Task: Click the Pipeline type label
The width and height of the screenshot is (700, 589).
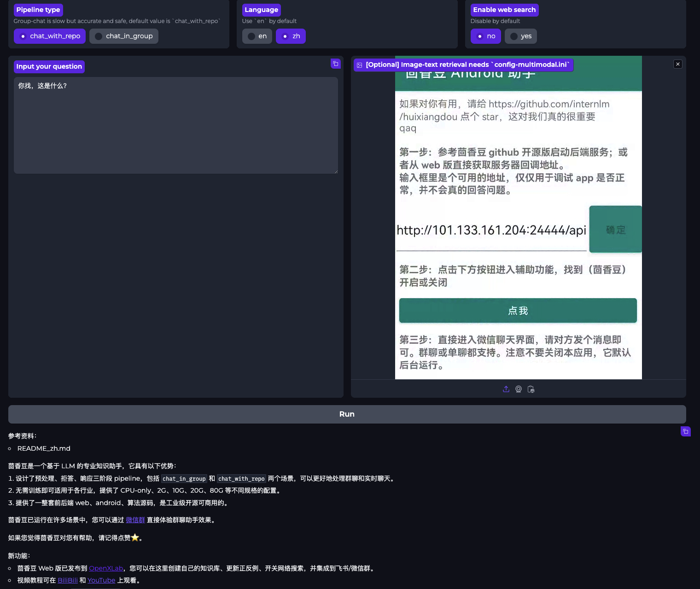Action: [38, 10]
